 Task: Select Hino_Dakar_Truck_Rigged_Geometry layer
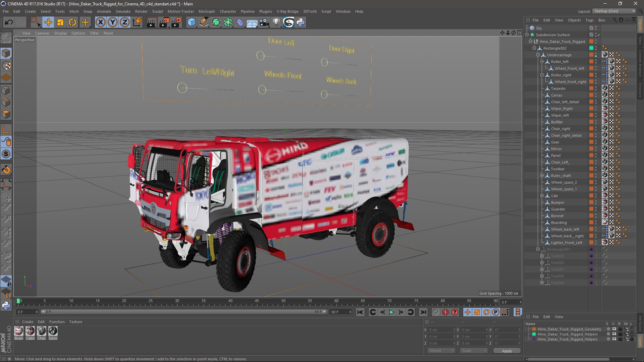click(x=569, y=329)
